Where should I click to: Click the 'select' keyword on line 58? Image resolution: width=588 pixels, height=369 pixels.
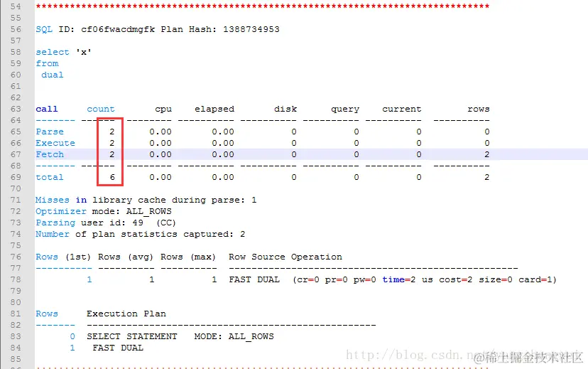click(x=53, y=52)
